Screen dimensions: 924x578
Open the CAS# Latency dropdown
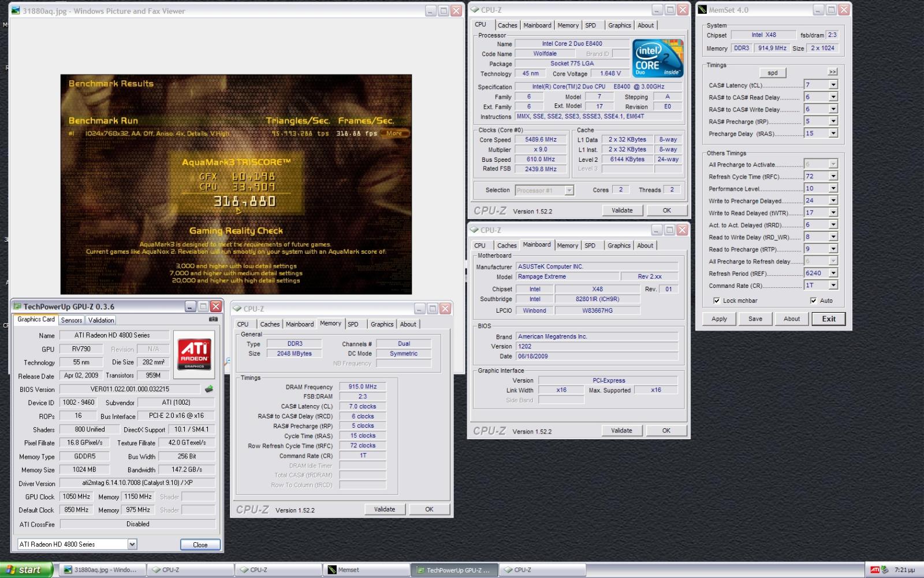coord(833,85)
